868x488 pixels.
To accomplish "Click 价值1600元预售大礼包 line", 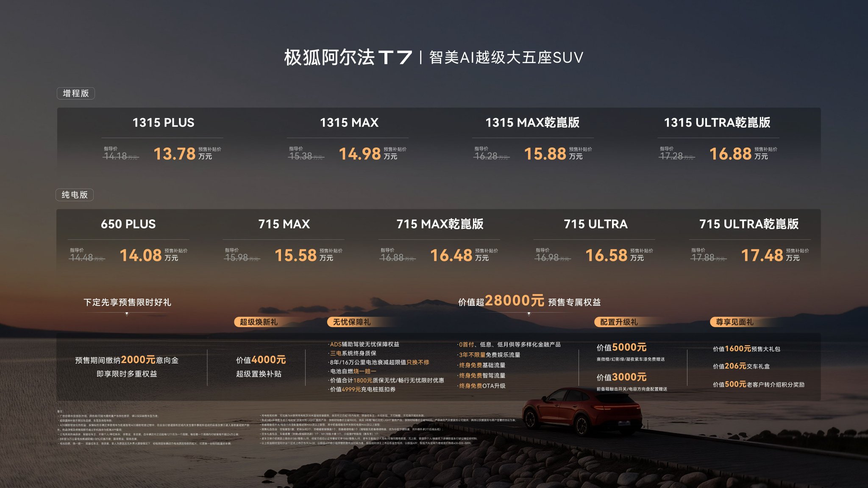I will pos(746,349).
